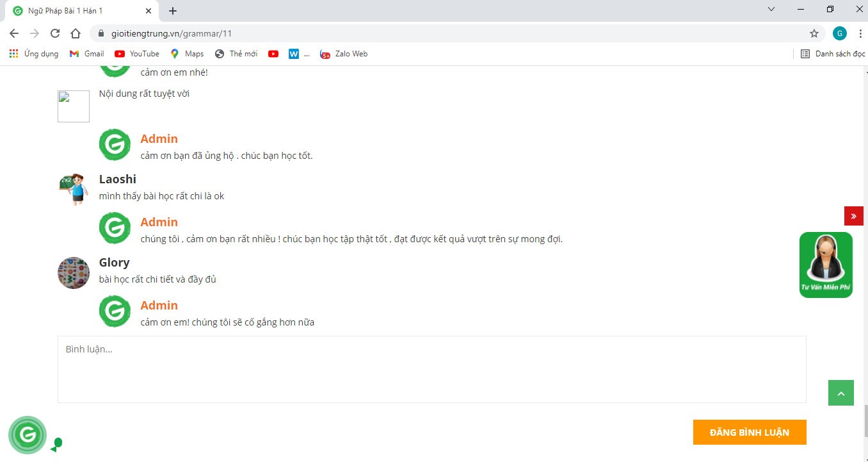Click the broken avatar image beside Nội dung rất tuyệt vời
This screenshot has height=462, width=868.
coord(74,106)
